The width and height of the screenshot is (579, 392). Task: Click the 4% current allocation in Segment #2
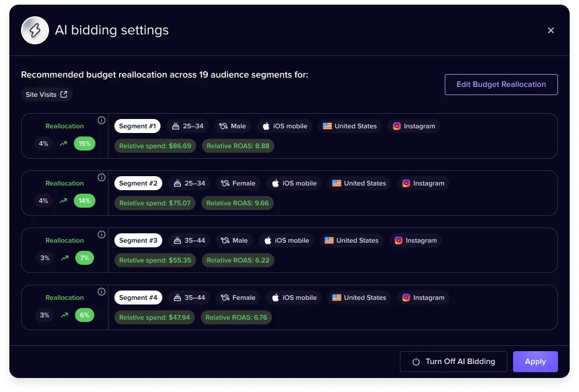[43, 201]
